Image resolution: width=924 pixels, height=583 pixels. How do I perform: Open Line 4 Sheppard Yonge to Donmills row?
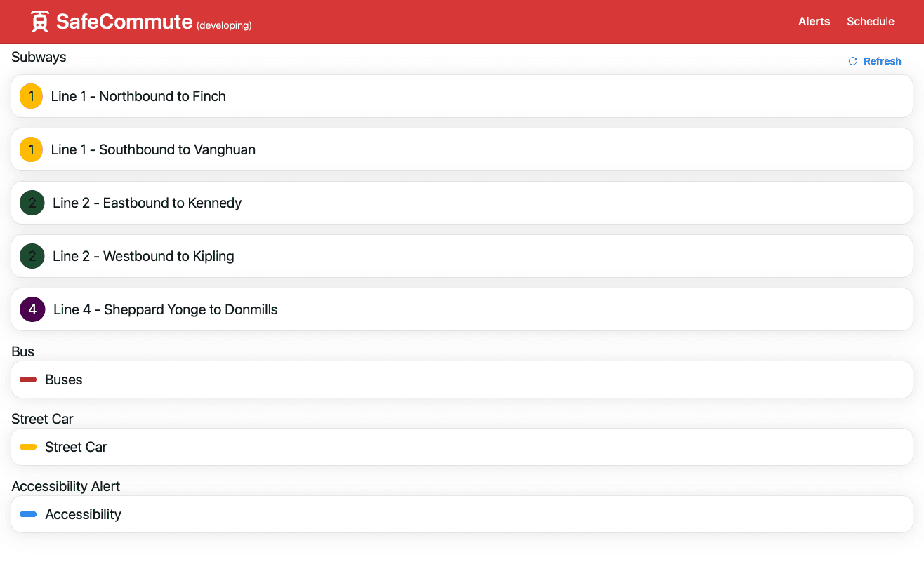click(x=462, y=309)
